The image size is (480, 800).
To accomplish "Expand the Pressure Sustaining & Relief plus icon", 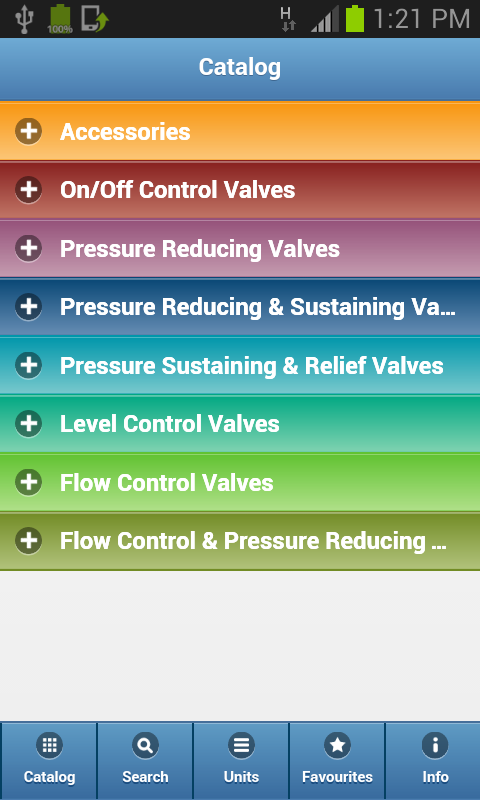I will (28, 365).
